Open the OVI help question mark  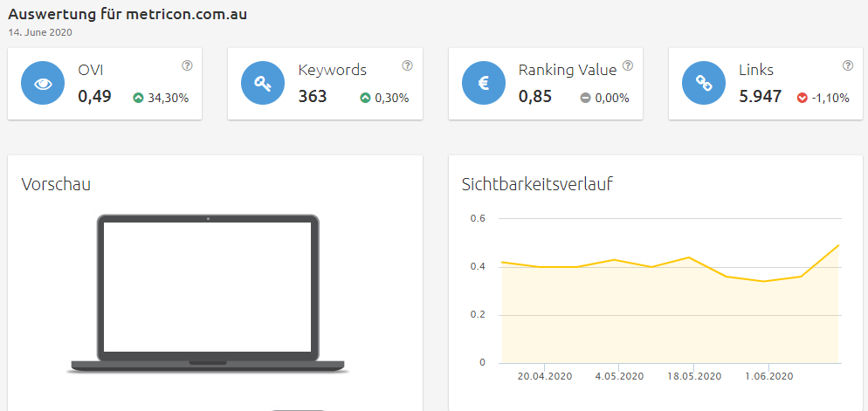tap(187, 65)
